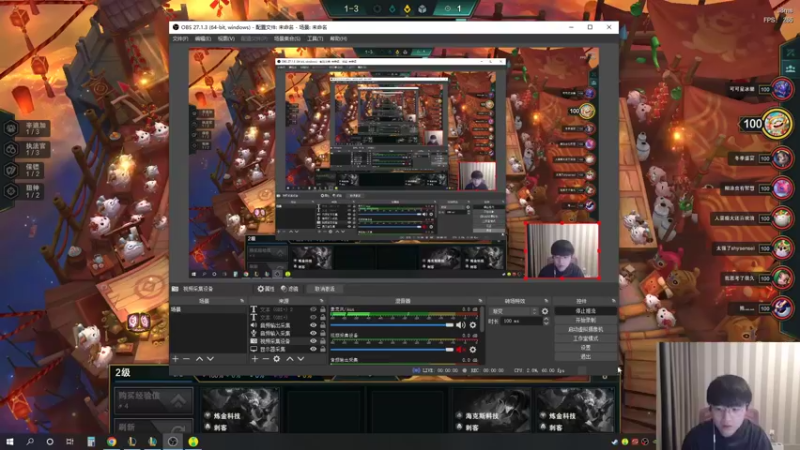The width and height of the screenshot is (800, 450).
Task: Click the 购买经验值 buy XP button in game
Action: [x=154, y=401]
